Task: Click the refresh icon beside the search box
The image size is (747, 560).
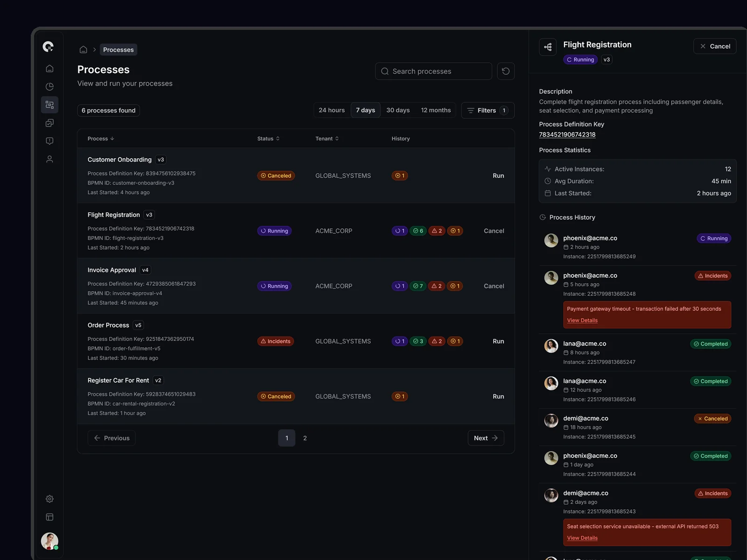Action: [506, 71]
